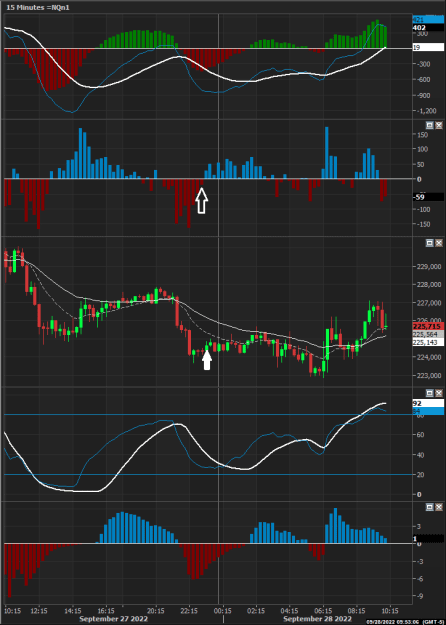
Task: Click the 00:15 time axis label
Action: [x=222, y=611]
